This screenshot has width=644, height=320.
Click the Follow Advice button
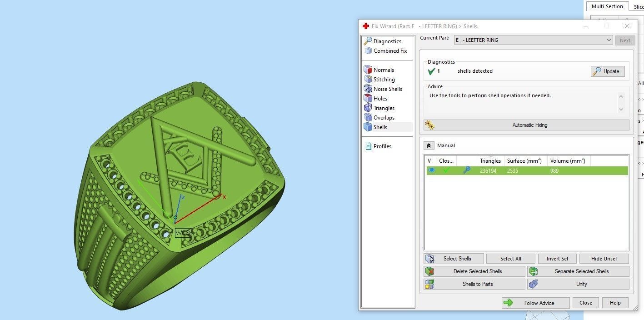535,303
